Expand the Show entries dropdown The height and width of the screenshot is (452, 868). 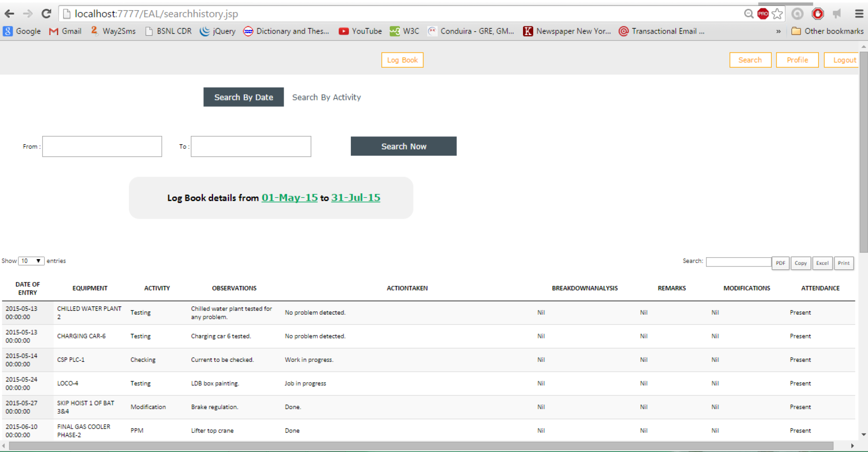[x=31, y=261]
